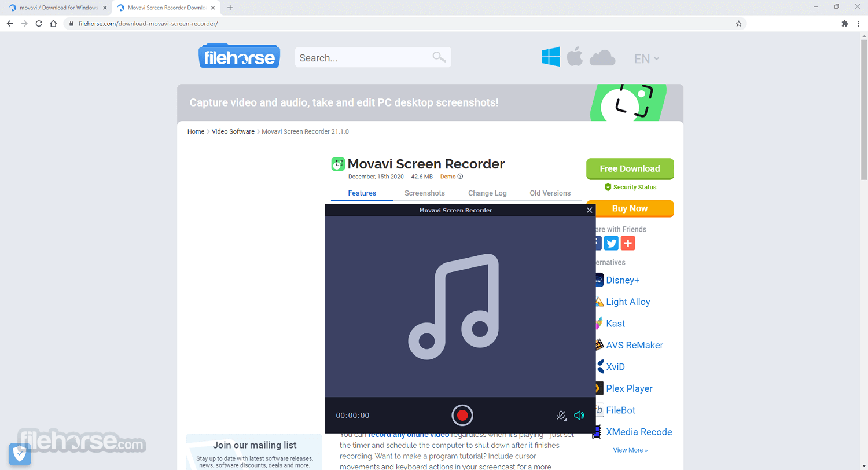Open the FileBot alternative link
The width and height of the screenshot is (868, 470).
pyautogui.click(x=621, y=410)
